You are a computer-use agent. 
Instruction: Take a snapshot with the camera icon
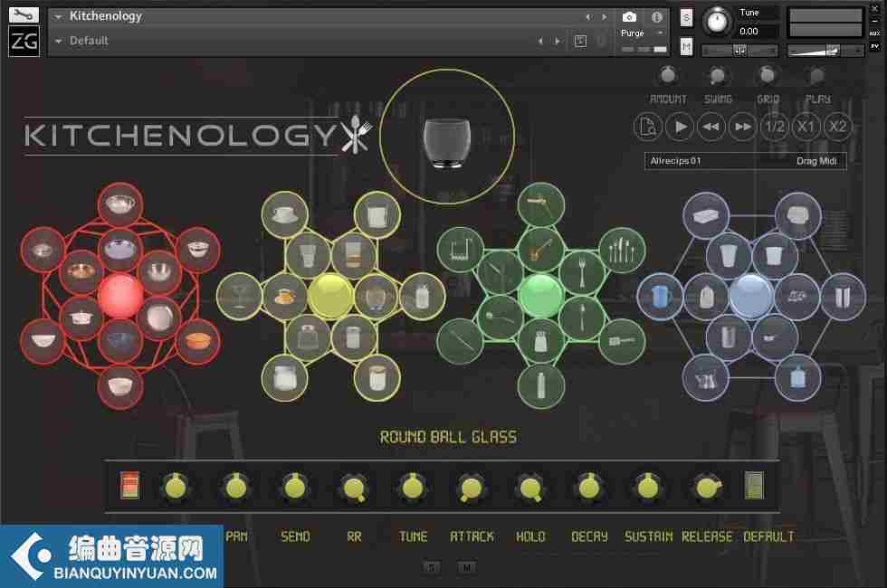(629, 17)
